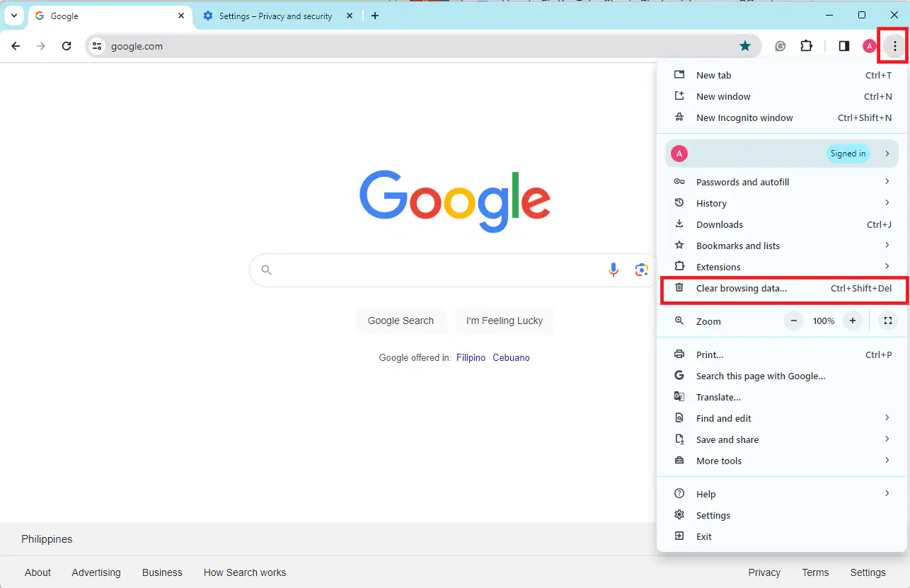Choose Search this page with Google
This screenshot has height=588, width=910.
782,376
